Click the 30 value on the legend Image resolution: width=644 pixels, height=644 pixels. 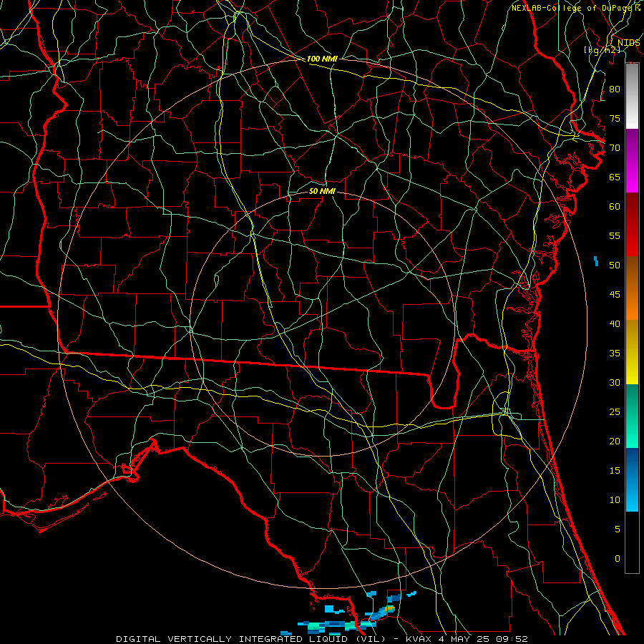coord(615,383)
